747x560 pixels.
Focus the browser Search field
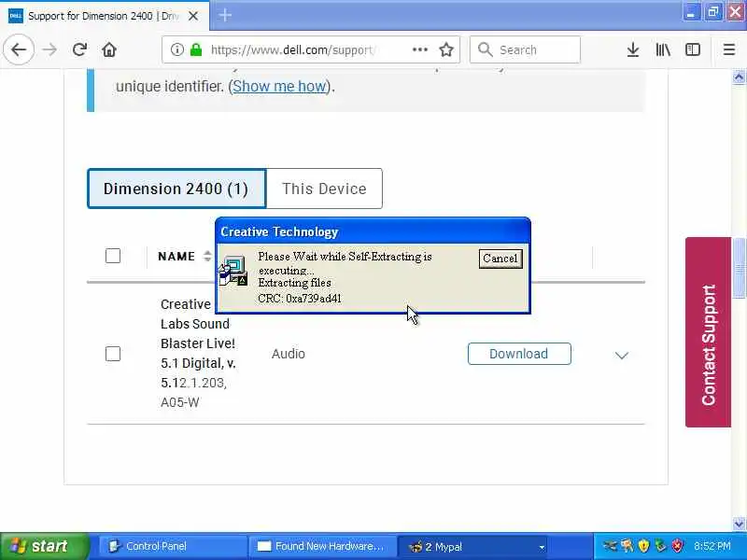(x=525, y=49)
